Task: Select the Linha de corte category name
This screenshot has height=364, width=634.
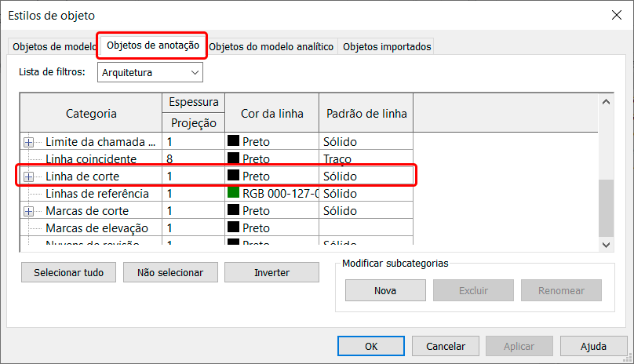Action: [82, 177]
